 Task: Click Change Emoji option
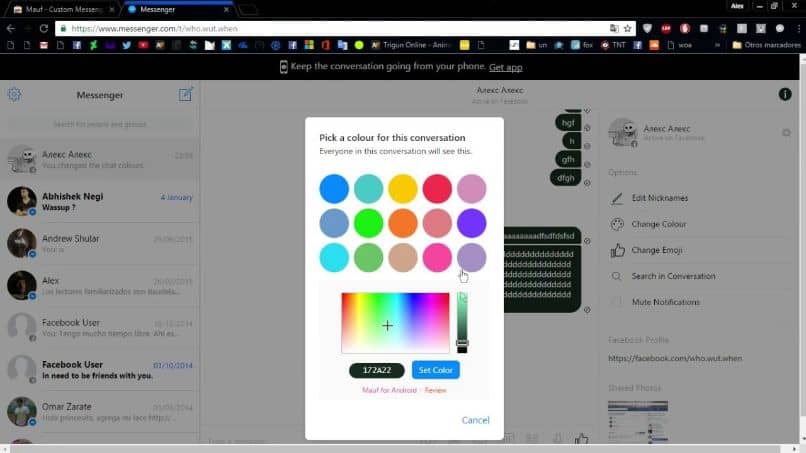[657, 250]
